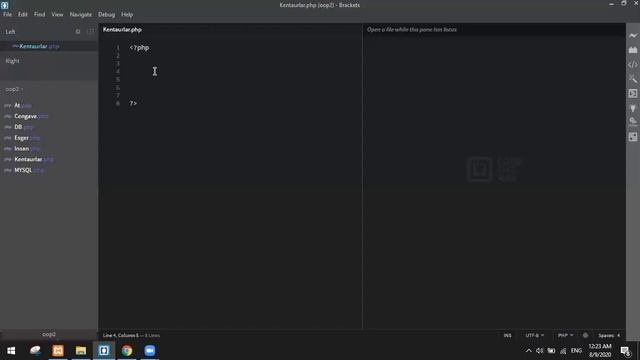Open the Debug menu

(x=107, y=14)
